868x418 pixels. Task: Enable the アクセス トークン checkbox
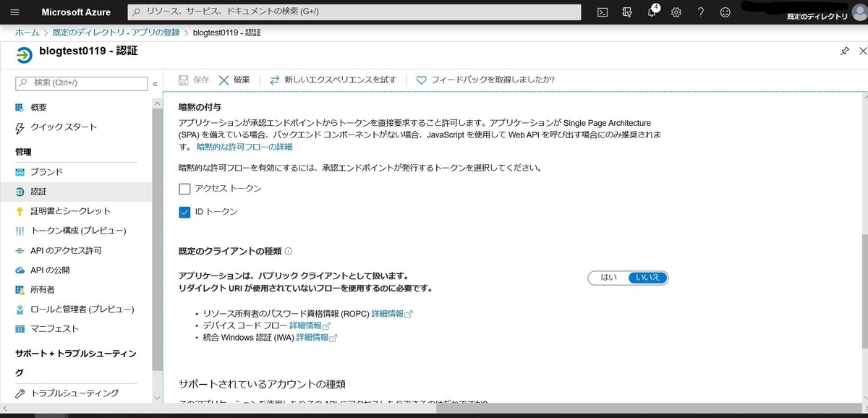185,188
